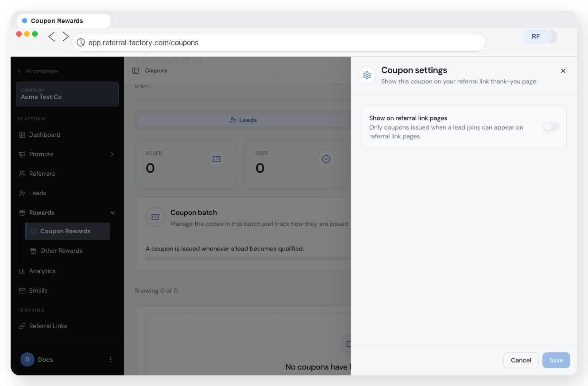Toggle Show on referral link pages switch

tap(551, 127)
